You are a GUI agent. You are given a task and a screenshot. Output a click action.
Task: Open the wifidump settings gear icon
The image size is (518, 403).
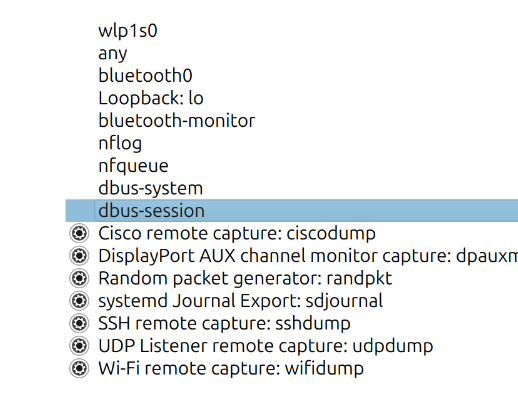click(79, 368)
